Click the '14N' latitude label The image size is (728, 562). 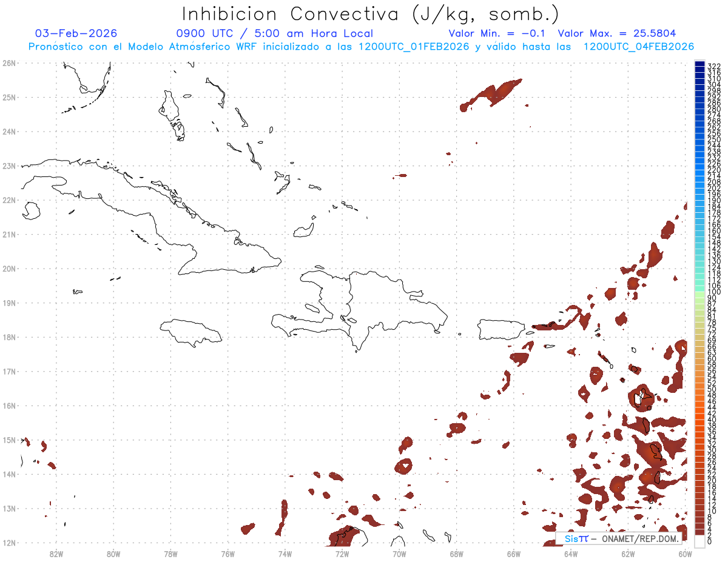(9, 474)
